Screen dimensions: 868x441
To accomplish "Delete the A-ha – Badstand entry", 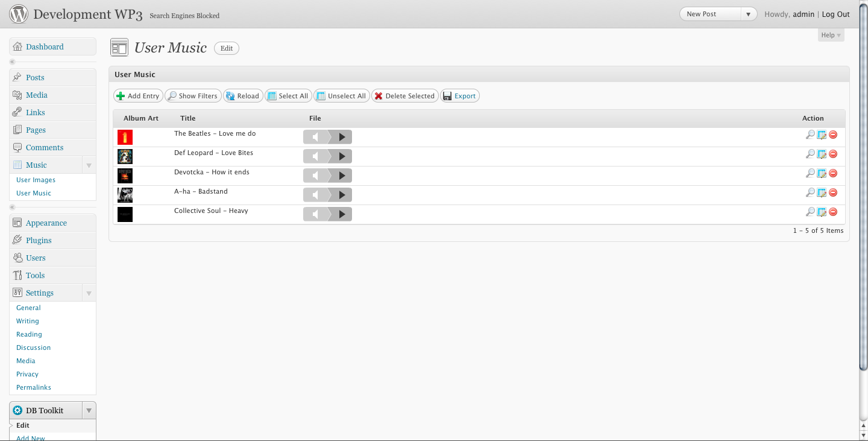I will pyautogui.click(x=833, y=192).
